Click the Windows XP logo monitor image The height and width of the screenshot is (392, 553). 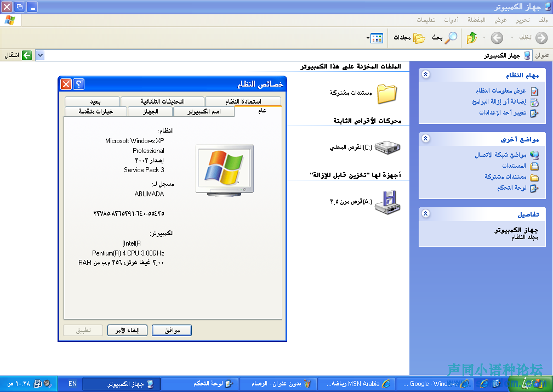coord(225,170)
